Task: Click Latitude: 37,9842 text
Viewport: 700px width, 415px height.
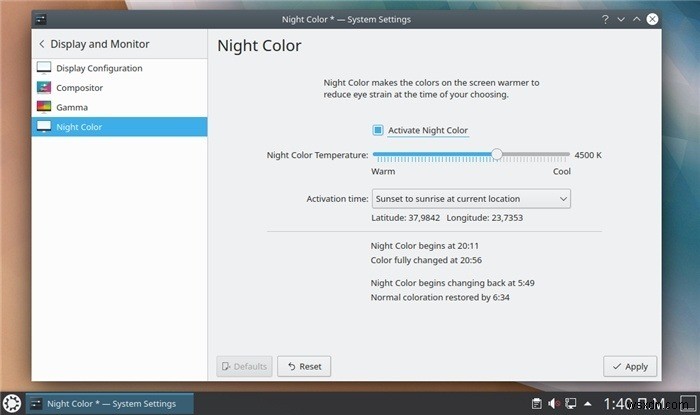Action: (405, 218)
